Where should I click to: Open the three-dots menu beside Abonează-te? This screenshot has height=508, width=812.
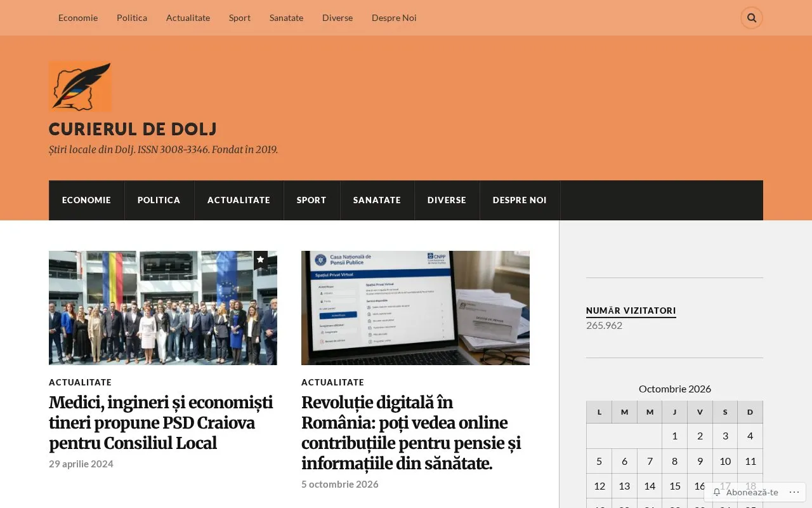[794, 492]
